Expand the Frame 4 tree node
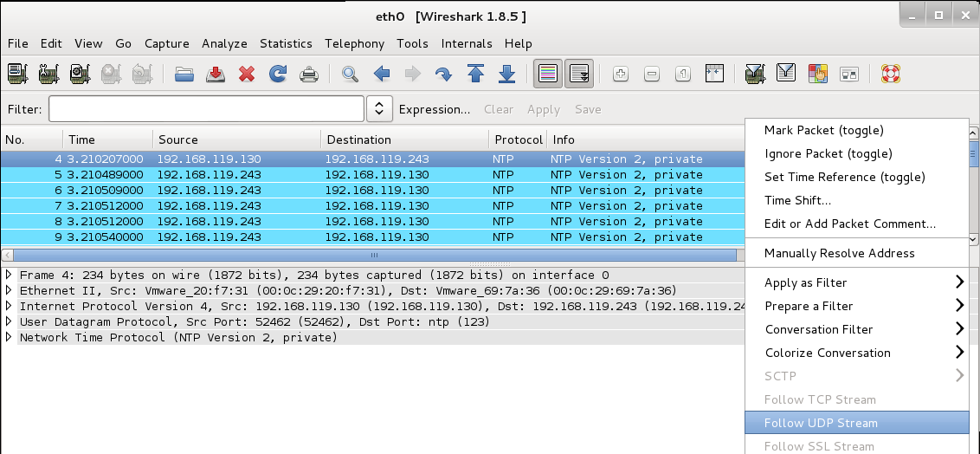Viewport: 980px width, 454px height. coord(10,276)
